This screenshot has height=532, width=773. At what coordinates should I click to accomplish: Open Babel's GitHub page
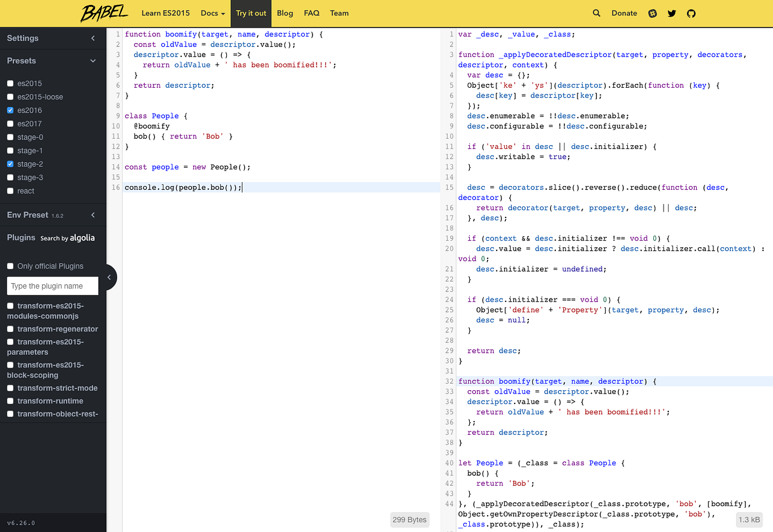click(691, 13)
